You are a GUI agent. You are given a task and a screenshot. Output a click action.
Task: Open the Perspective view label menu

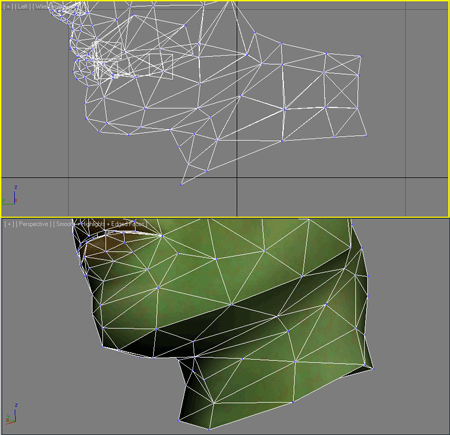(34, 224)
